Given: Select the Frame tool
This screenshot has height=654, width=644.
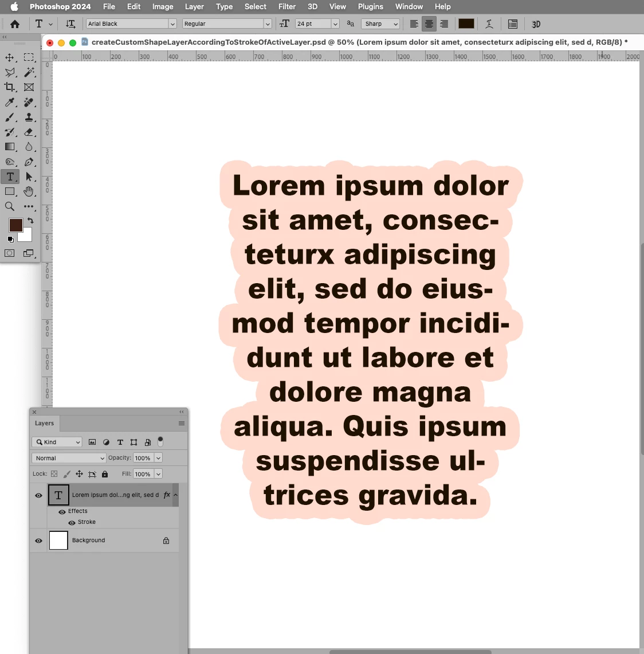Looking at the screenshot, I should coord(29,87).
